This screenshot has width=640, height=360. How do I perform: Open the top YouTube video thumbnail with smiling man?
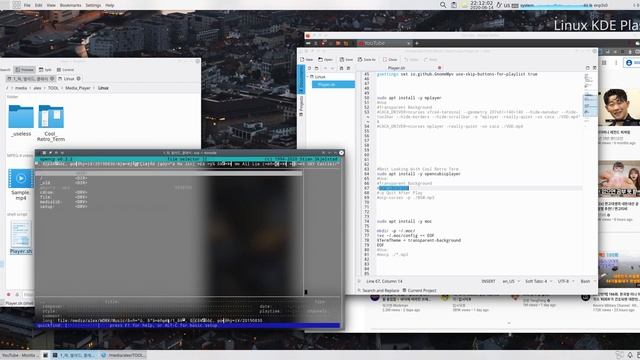(619, 107)
